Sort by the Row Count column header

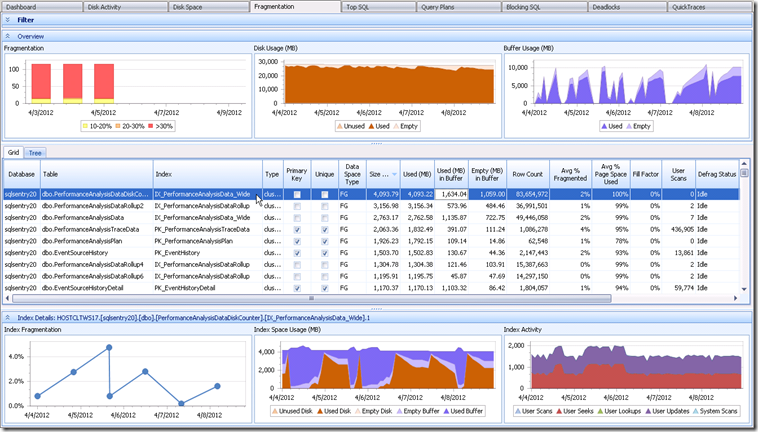point(528,174)
